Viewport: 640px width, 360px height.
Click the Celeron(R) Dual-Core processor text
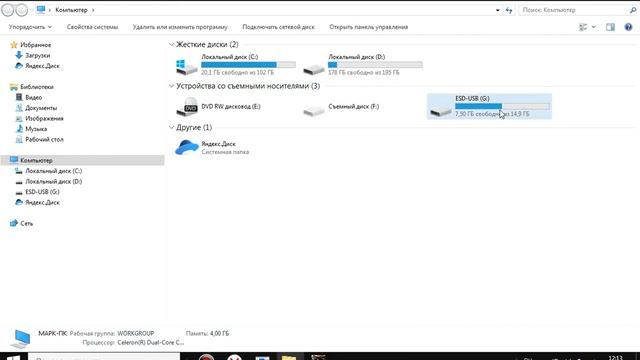[x=151, y=342]
